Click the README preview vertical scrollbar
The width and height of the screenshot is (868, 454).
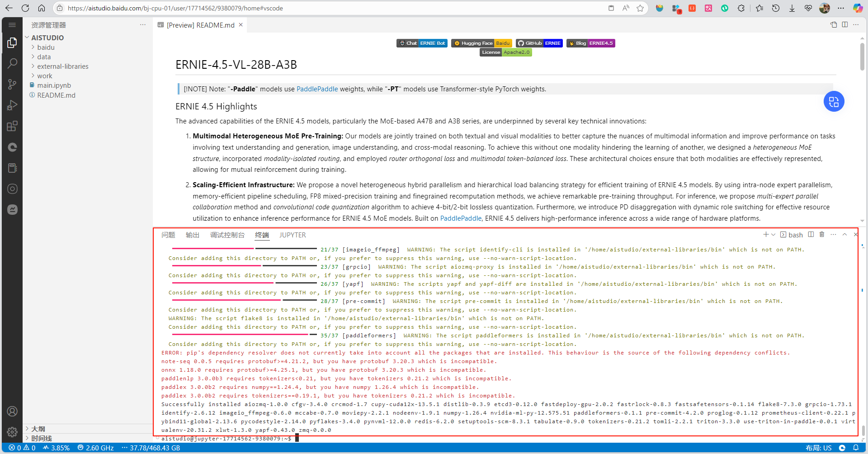862,57
